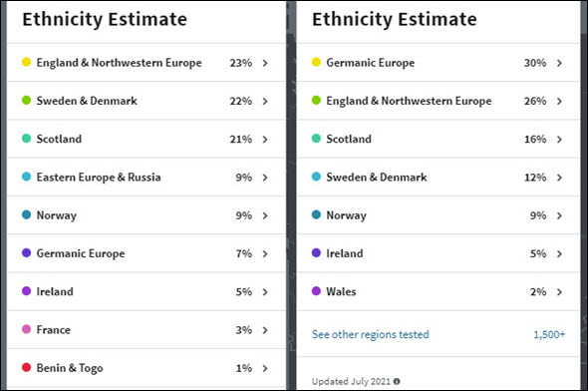Open the Ireland 5% chevron in right panel
Viewport: 588px width, 391px height.
(559, 254)
